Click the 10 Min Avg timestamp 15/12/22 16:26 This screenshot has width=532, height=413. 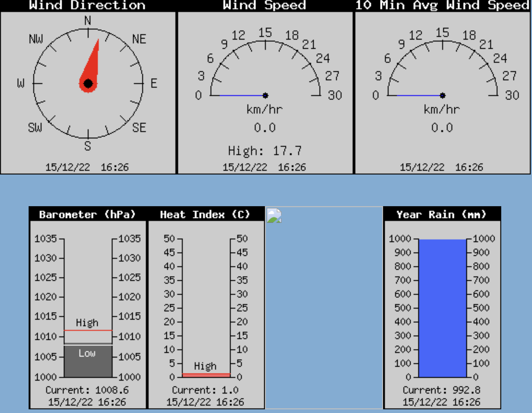[x=442, y=167]
